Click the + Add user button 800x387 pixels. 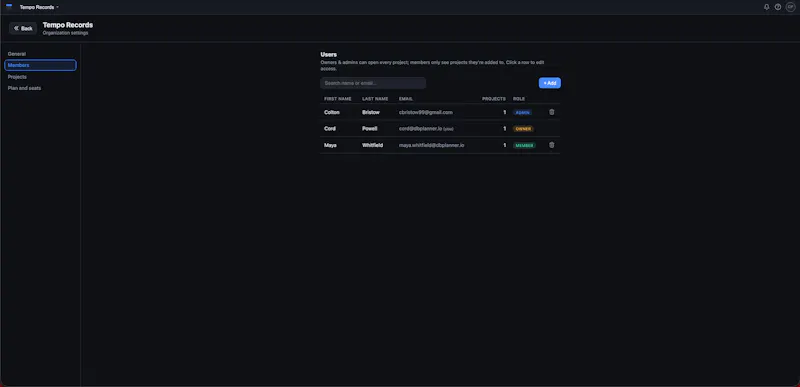[549, 83]
